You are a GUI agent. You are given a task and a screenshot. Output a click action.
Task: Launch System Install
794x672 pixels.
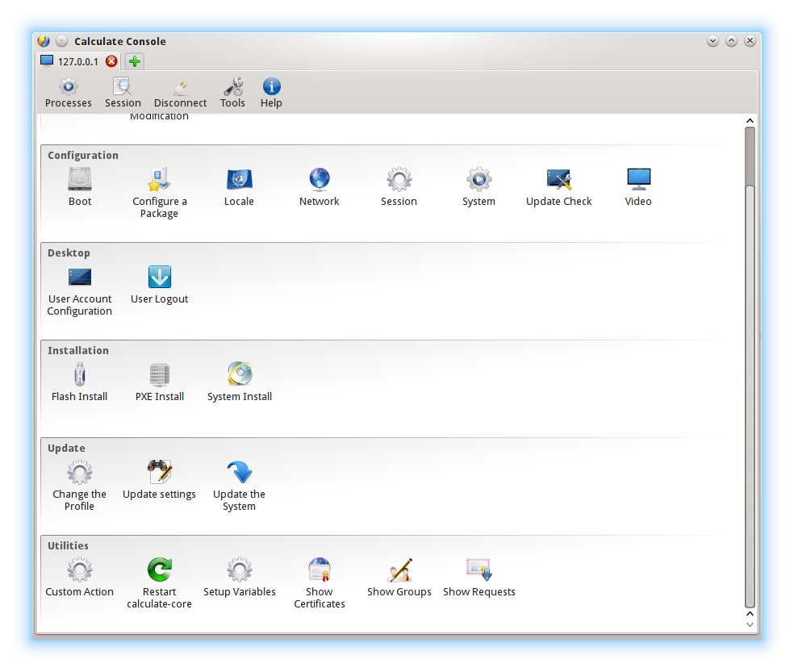coord(240,382)
